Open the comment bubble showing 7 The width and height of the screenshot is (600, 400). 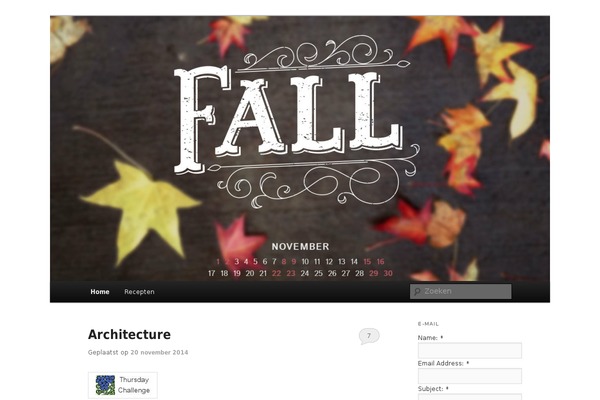[x=369, y=336]
